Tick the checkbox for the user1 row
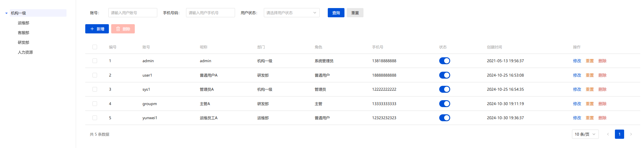This screenshot has height=148, width=644. (95, 75)
